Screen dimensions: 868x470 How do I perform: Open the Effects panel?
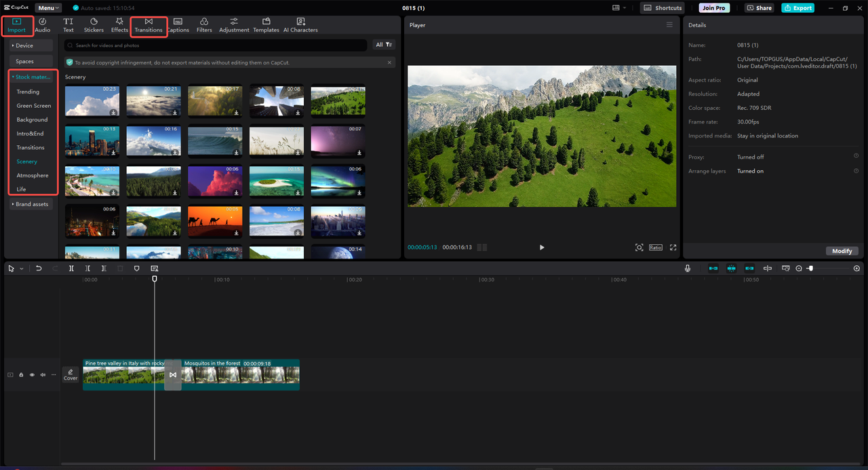click(119, 26)
